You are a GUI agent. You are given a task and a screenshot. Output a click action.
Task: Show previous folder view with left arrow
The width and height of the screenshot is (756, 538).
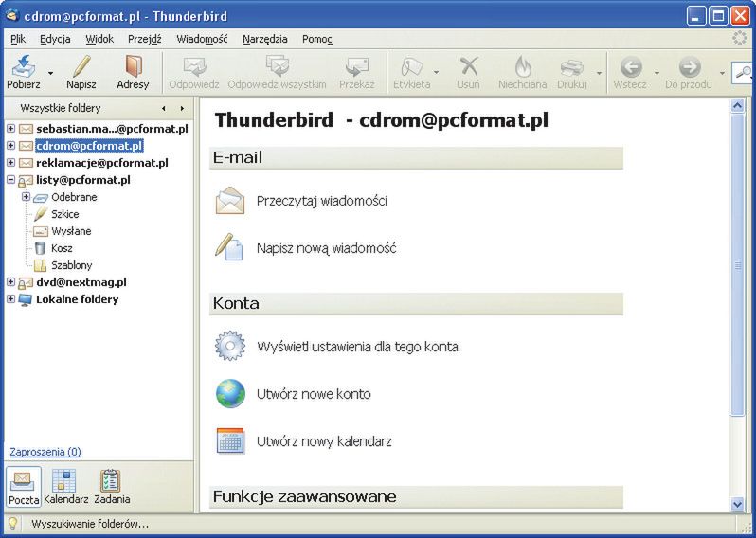[x=164, y=109]
